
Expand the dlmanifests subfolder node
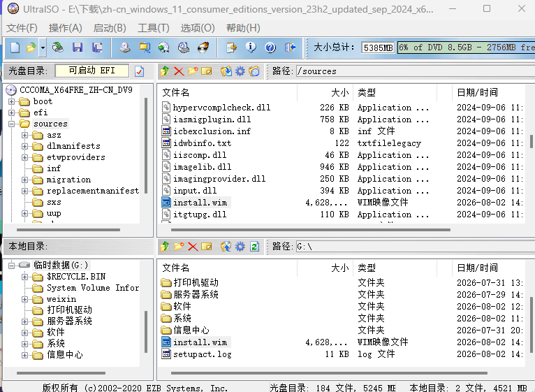[x=25, y=146]
